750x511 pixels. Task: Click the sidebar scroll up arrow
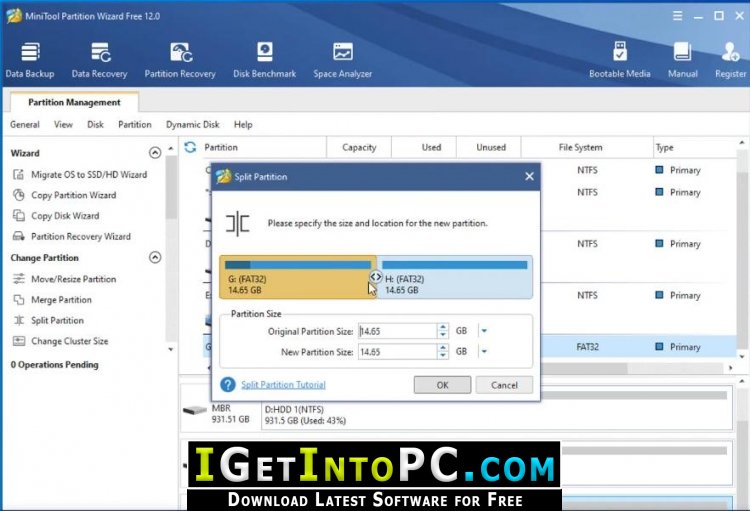coord(171,148)
